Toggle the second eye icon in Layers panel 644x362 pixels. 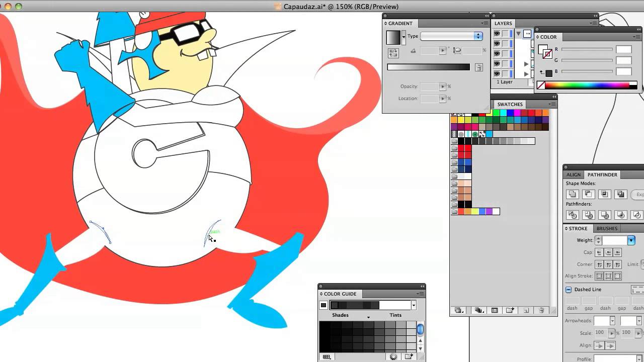tap(497, 44)
